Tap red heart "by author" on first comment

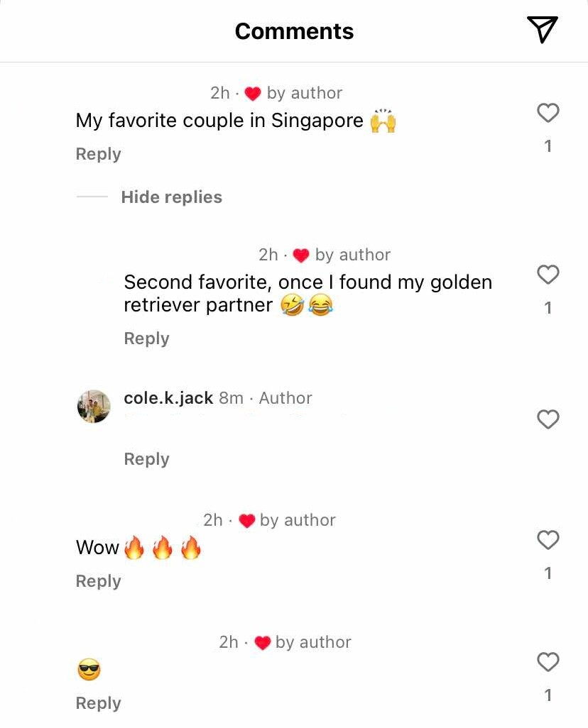253,94
